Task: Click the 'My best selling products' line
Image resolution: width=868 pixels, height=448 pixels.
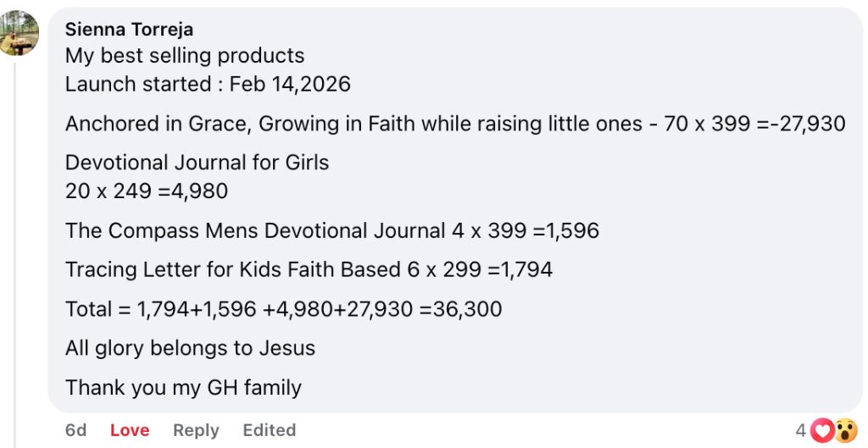Action: point(185,57)
